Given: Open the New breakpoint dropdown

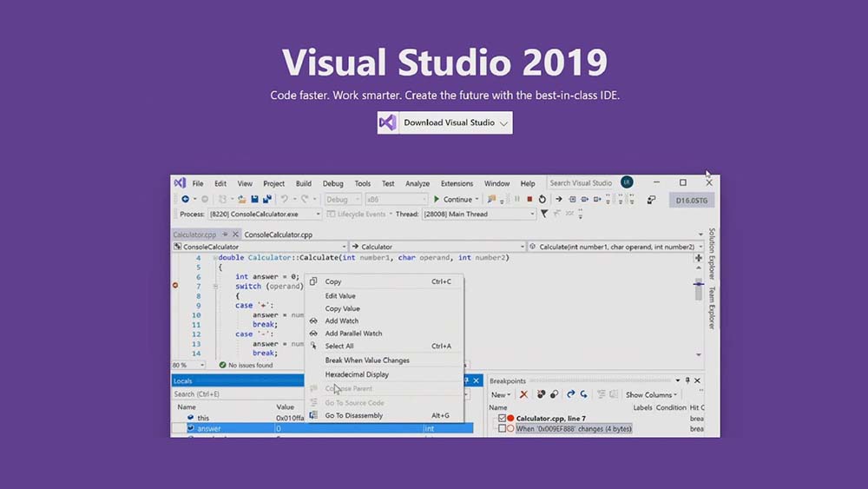Looking at the screenshot, I should coord(501,395).
